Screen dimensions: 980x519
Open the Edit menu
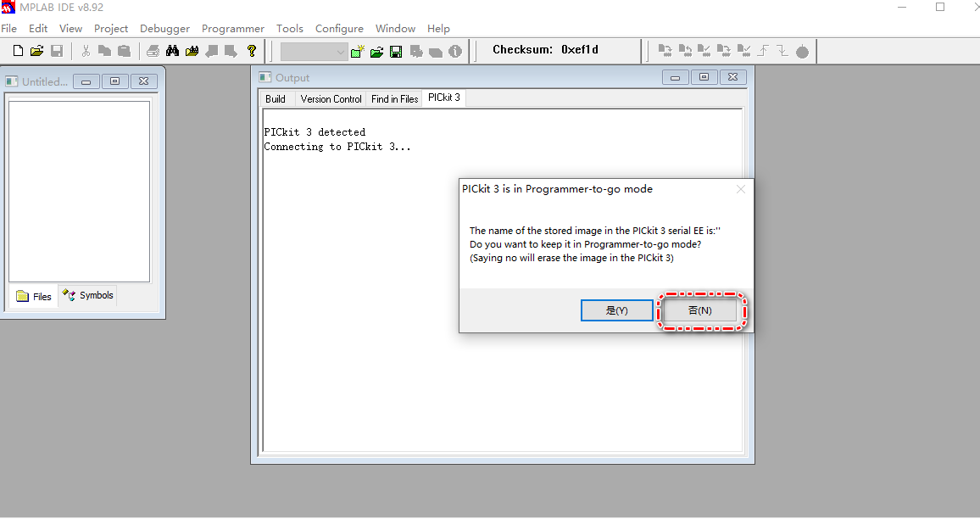38,28
